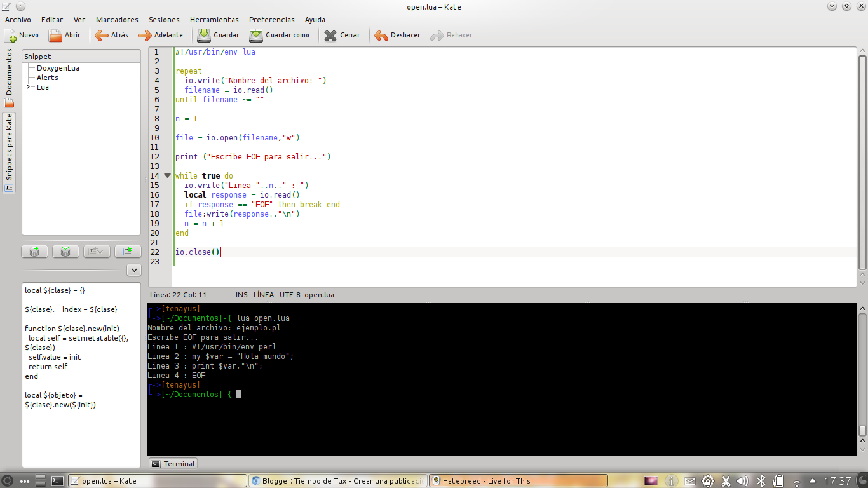Close the document via the Cerrar icon

click(x=341, y=35)
